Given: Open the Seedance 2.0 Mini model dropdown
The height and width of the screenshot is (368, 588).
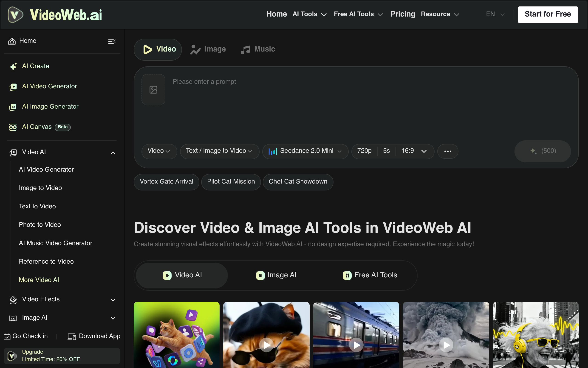Looking at the screenshot, I should click(305, 151).
